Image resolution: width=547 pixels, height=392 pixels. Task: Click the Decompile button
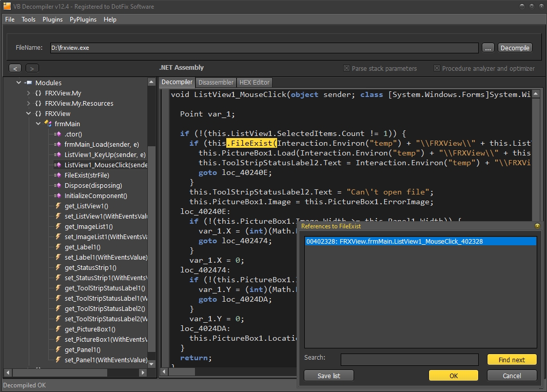tap(515, 48)
